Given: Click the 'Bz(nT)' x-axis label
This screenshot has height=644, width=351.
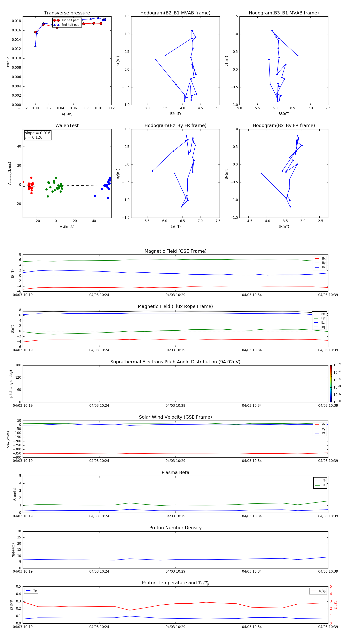Looking at the screenshot, I should (x=175, y=227).
